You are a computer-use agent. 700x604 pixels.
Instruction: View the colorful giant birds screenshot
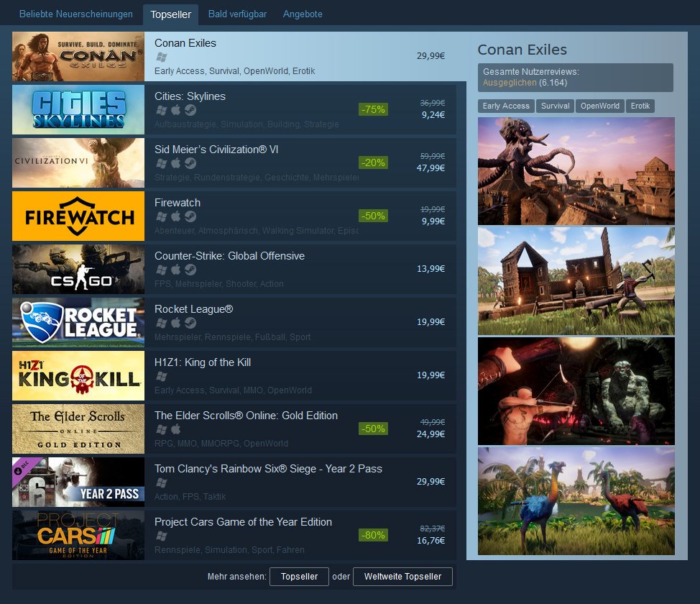coord(576,501)
